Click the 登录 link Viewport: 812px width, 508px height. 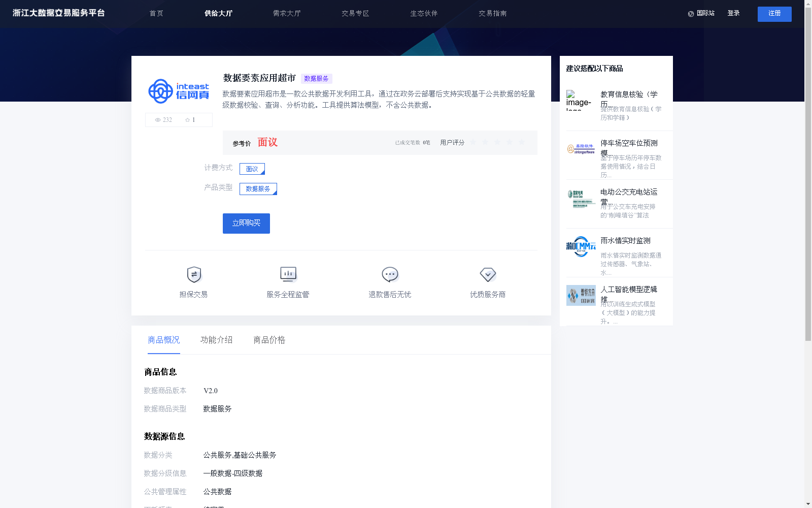click(x=733, y=14)
